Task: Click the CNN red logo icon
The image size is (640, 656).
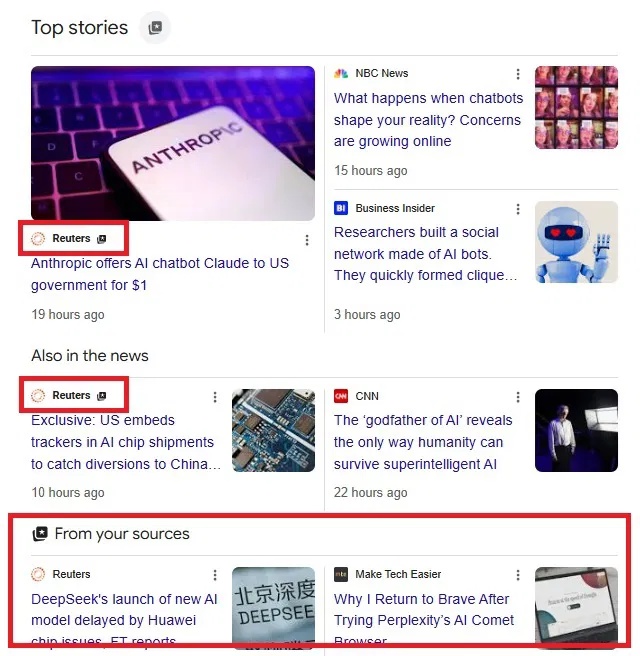Action: click(x=341, y=396)
